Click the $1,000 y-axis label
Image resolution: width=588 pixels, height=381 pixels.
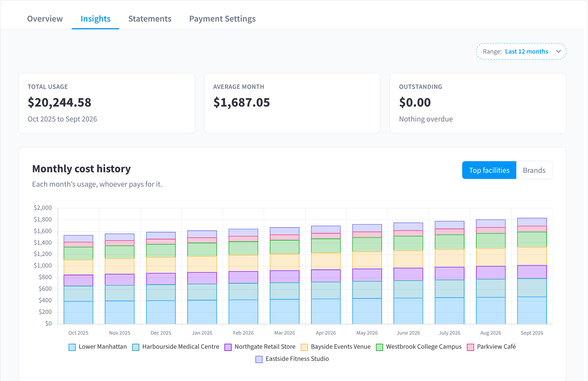[x=43, y=265]
